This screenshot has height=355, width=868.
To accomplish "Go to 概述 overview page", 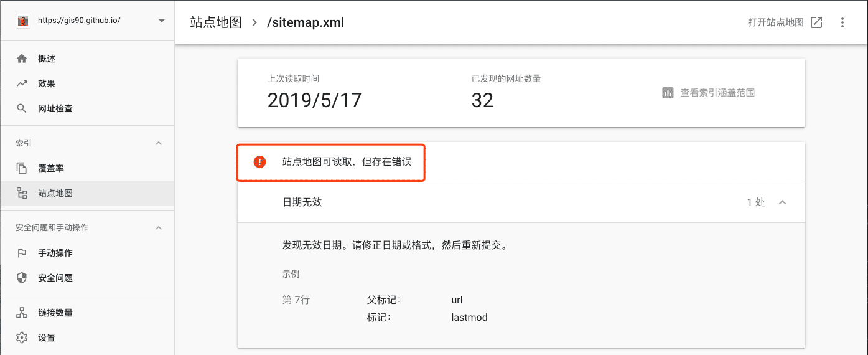I will click(47, 59).
